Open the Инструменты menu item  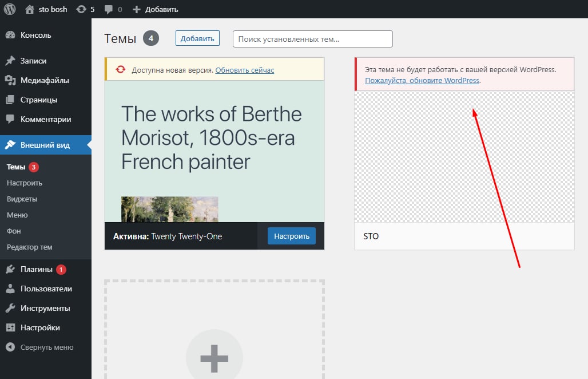tap(46, 308)
